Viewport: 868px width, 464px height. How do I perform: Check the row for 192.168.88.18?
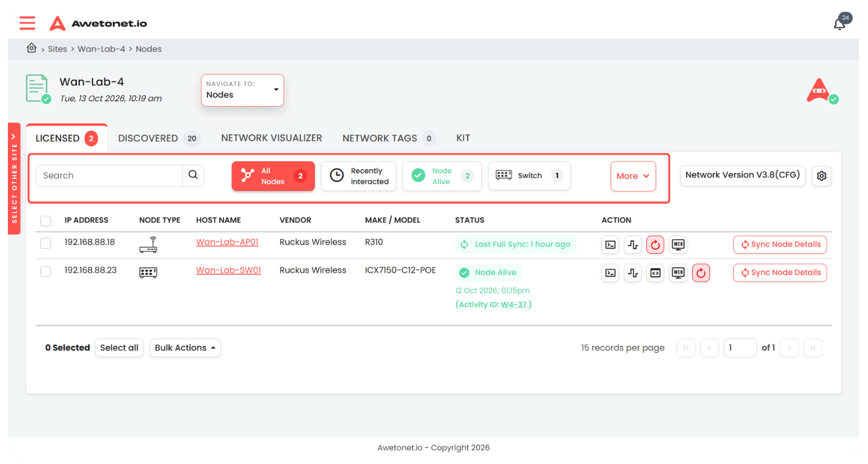pyautogui.click(x=46, y=243)
